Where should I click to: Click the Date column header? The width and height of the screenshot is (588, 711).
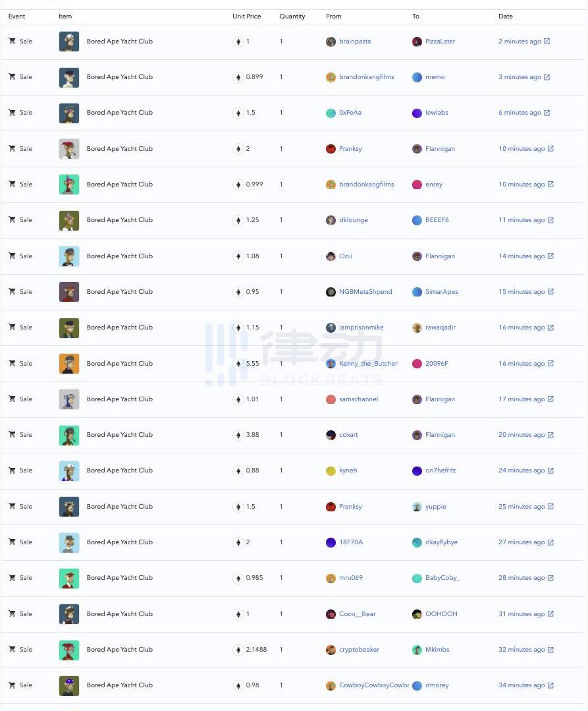(x=505, y=16)
